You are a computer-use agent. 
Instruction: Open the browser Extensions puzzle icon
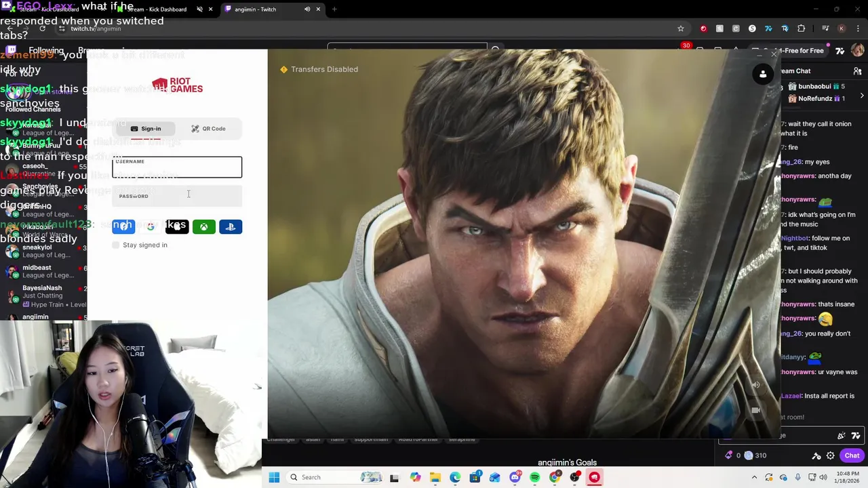click(801, 28)
